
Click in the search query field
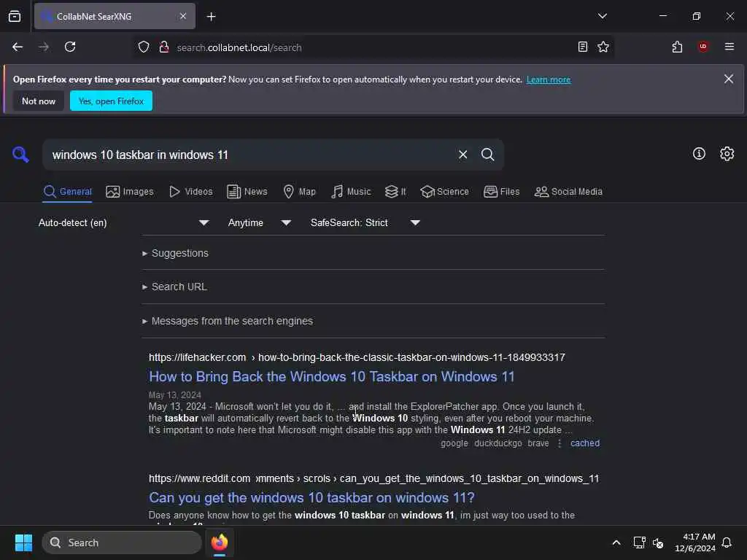250,155
